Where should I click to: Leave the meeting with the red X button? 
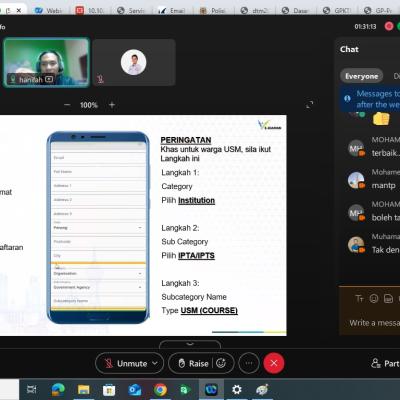[x=274, y=363]
